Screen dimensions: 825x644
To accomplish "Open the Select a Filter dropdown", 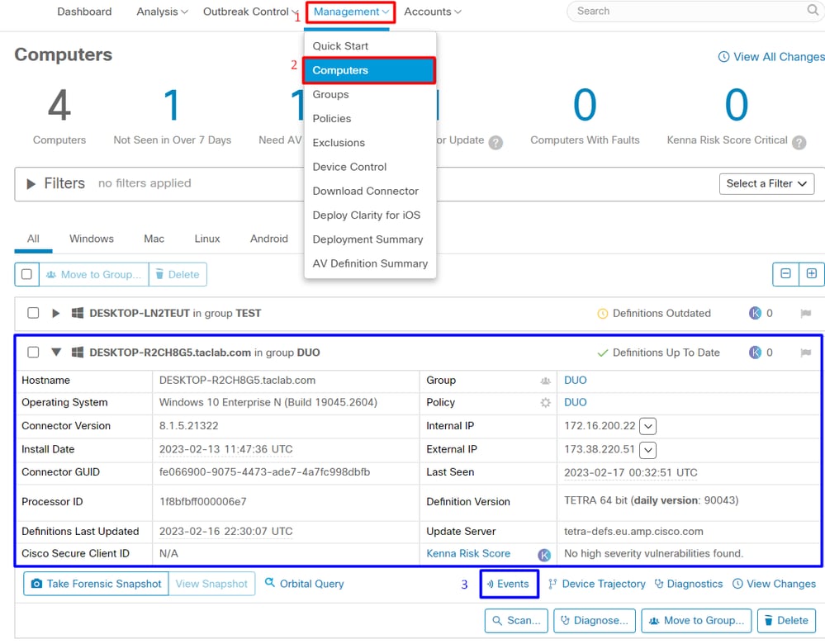I will (766, 183).
